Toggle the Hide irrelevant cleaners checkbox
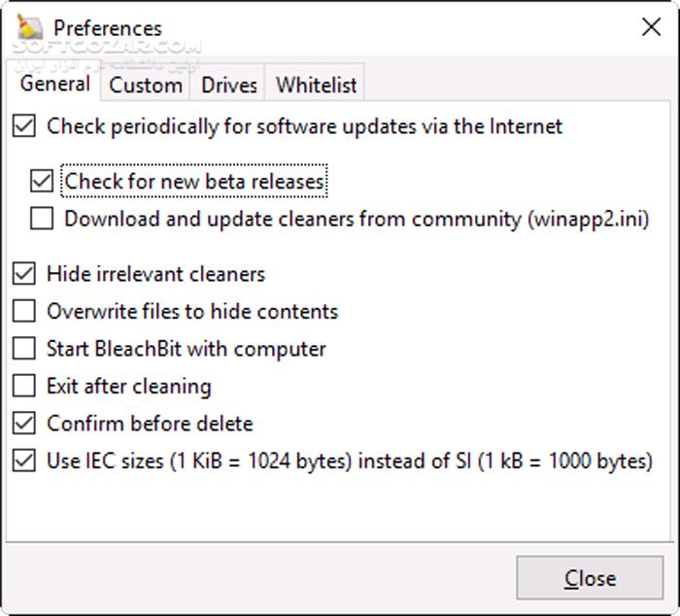The height and width of the screenshot is (616, 680). [x=24, y=274]
